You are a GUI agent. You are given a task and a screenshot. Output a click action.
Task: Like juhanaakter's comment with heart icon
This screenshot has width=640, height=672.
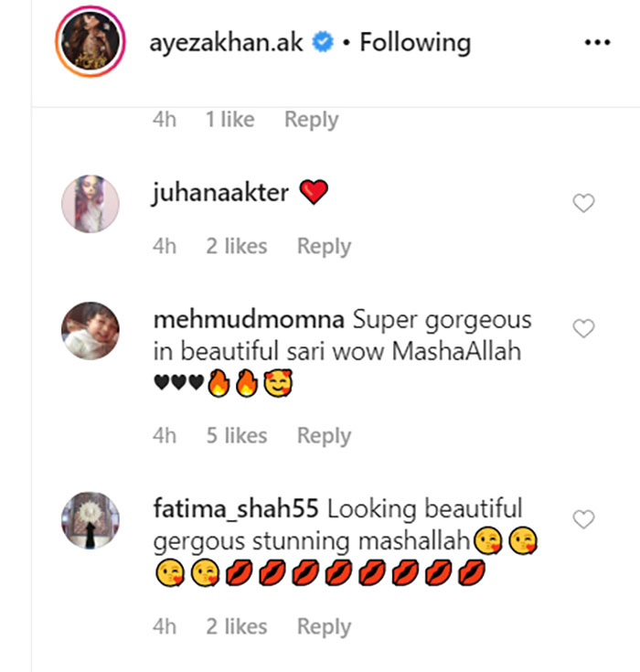click(x=582, y=204)
